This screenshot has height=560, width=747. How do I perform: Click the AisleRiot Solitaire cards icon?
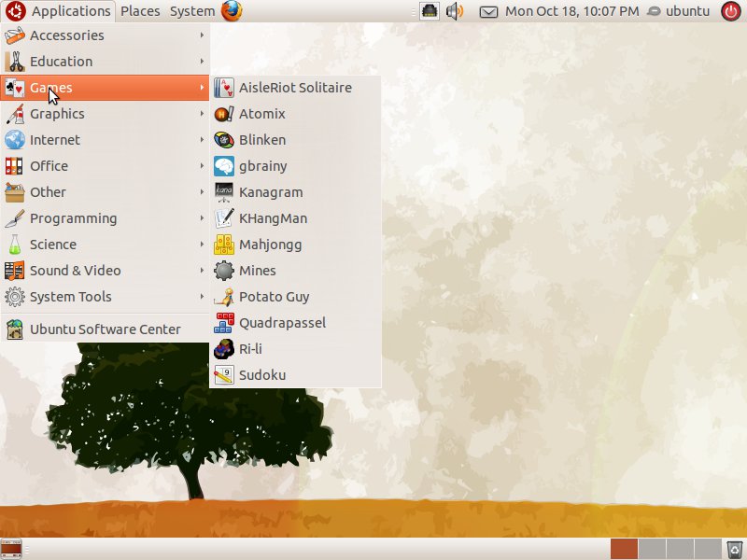[224, 88]
